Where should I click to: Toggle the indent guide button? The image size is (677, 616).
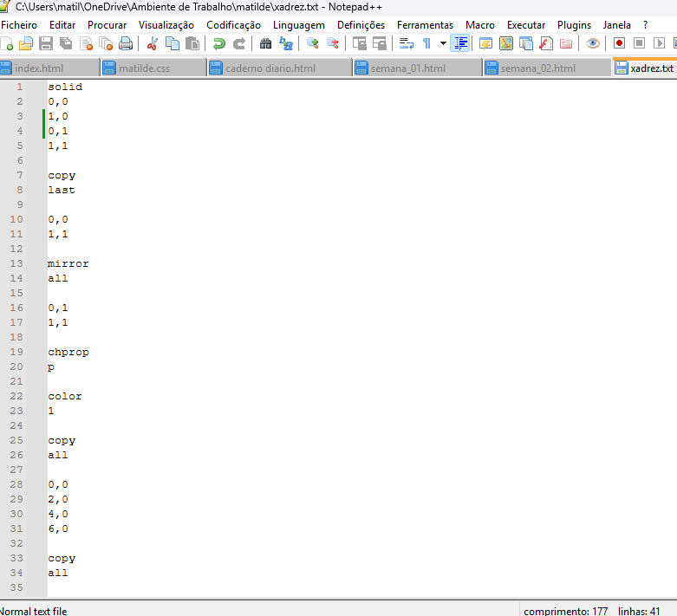tap(460, 43)
